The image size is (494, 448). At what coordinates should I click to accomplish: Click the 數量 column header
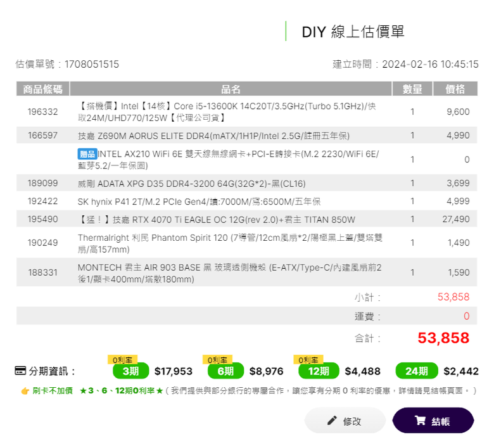pos(412,89)
